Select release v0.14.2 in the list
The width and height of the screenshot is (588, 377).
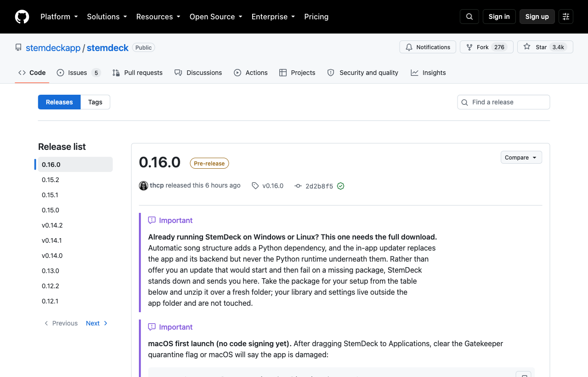pyautogui.click(x=75, y=225)
